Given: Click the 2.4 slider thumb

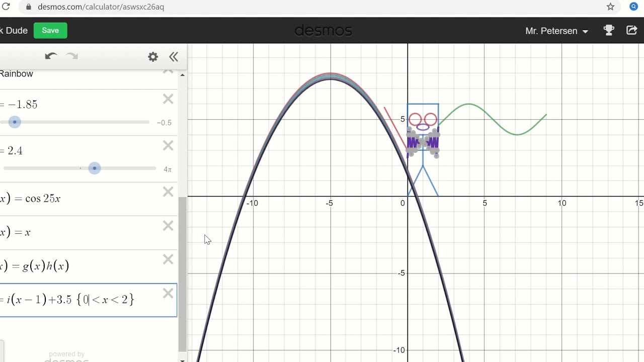Looking at the screenshot, I should [95, 168].
